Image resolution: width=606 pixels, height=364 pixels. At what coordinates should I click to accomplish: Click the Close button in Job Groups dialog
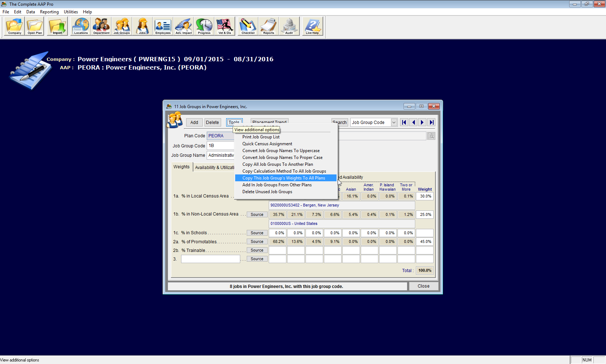pos(423,286)
